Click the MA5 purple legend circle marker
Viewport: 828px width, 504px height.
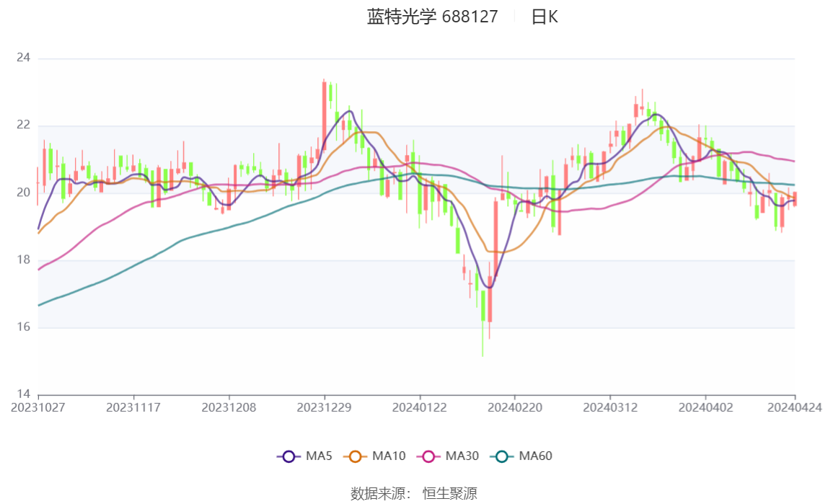289,456
